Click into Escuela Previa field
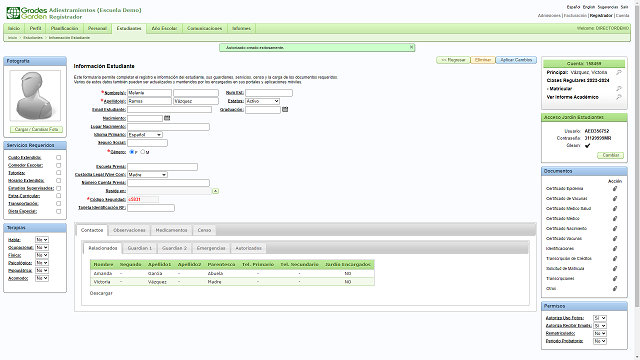This screenshot has width=640, height=360. click(162, 167)
